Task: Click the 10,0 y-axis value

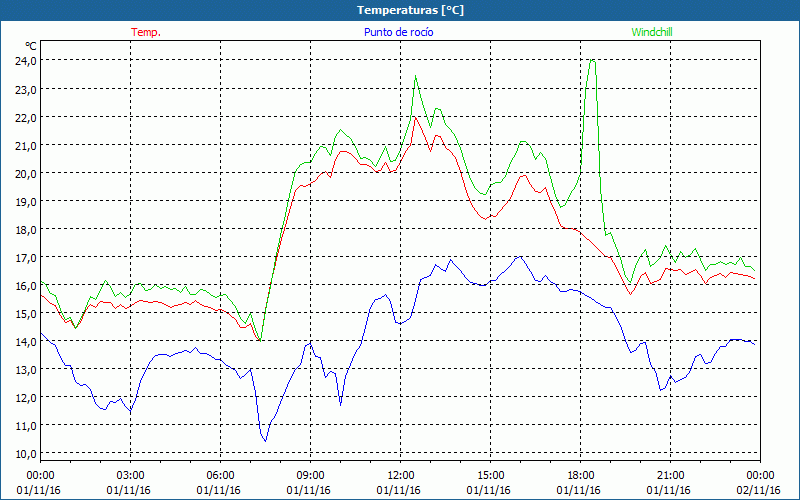Action: [x=27, y=454]
